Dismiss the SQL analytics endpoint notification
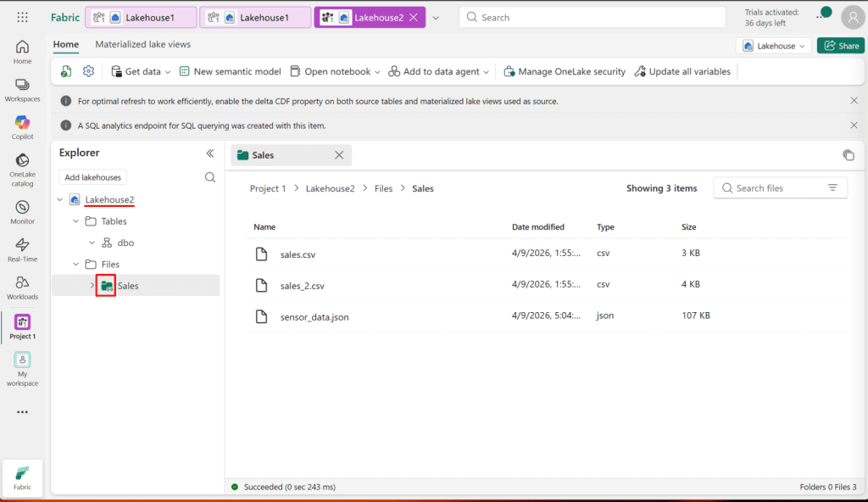 coord(854,126)
